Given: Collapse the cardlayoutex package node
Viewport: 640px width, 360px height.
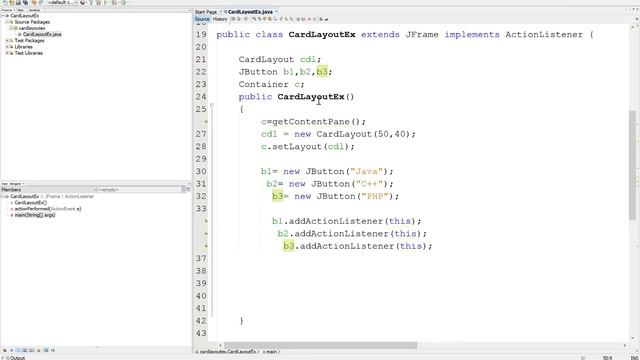Looking at the screenshot, I should 11,28.
